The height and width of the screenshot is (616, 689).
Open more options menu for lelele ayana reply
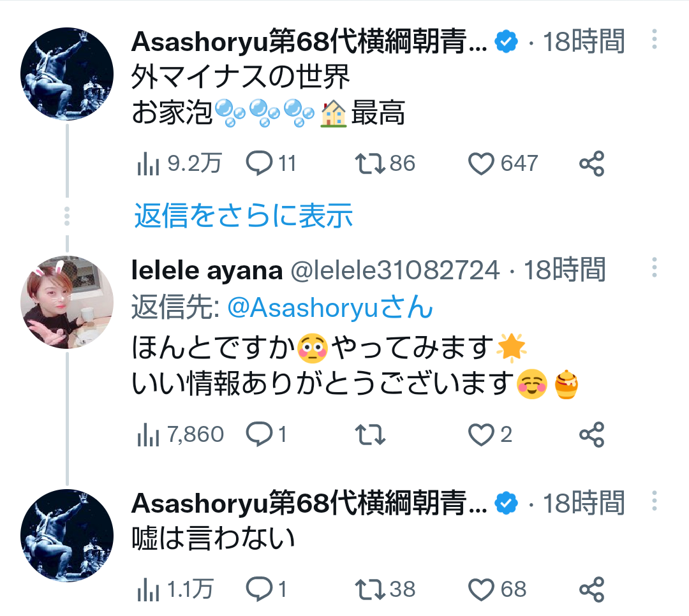point(654,268)
